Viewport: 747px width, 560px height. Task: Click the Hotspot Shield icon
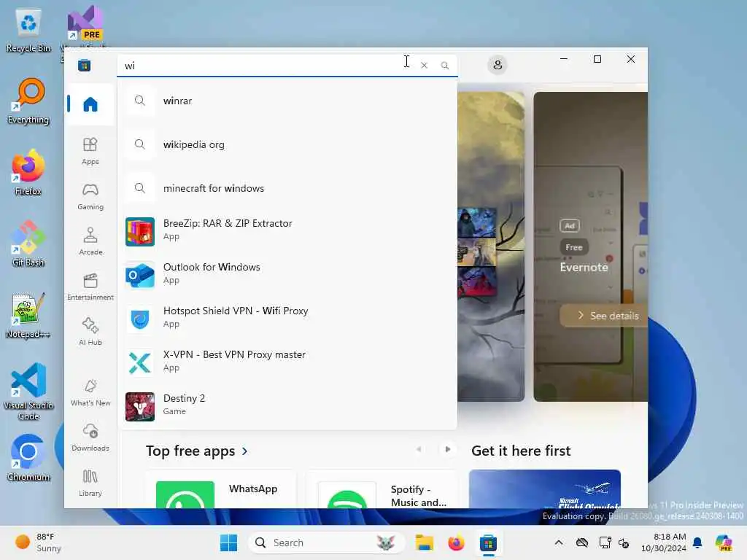point(139,319)
